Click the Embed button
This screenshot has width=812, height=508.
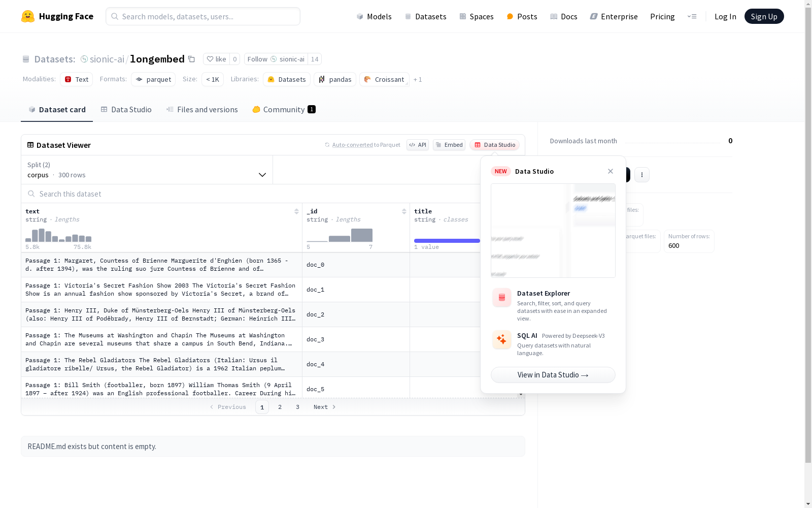449,145
